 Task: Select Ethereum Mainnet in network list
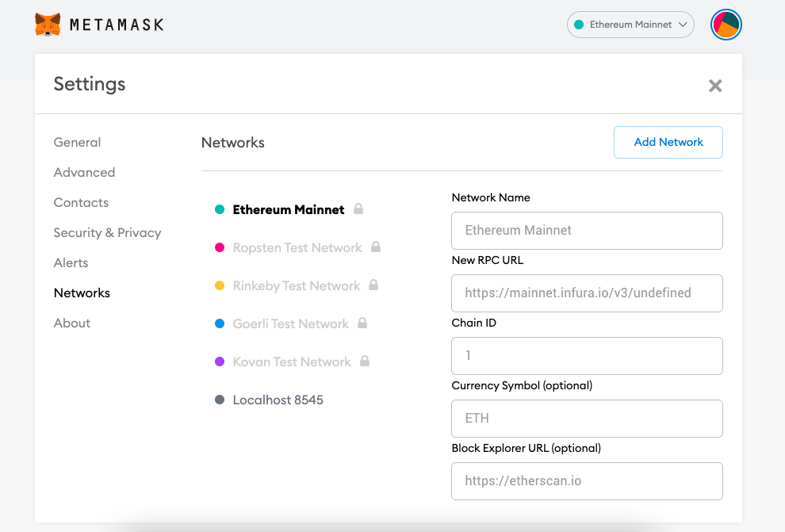[289, 209]
